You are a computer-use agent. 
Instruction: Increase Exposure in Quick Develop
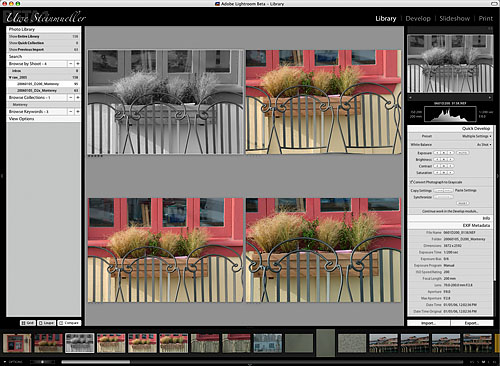point(451,153)
